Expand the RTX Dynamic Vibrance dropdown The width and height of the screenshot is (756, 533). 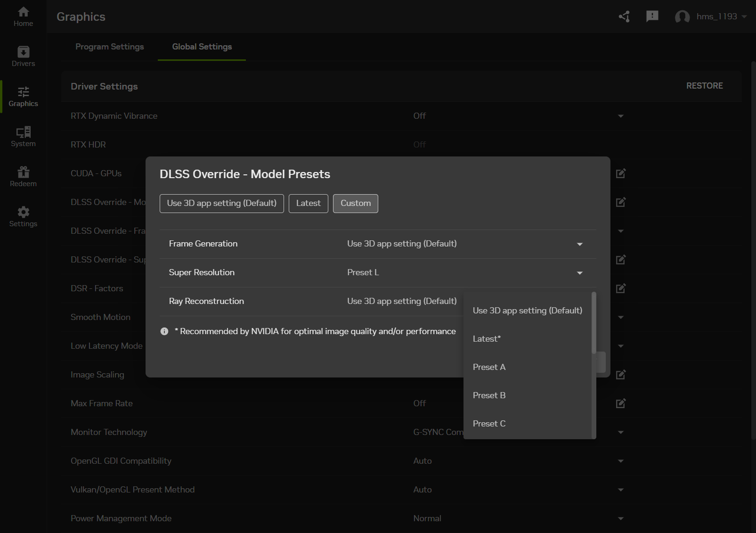click(620, 115)
